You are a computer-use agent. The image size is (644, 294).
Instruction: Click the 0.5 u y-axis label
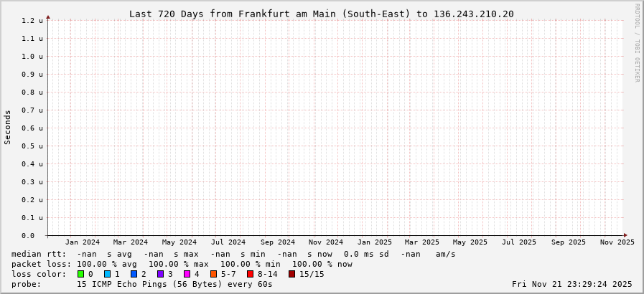pos(32,146)
